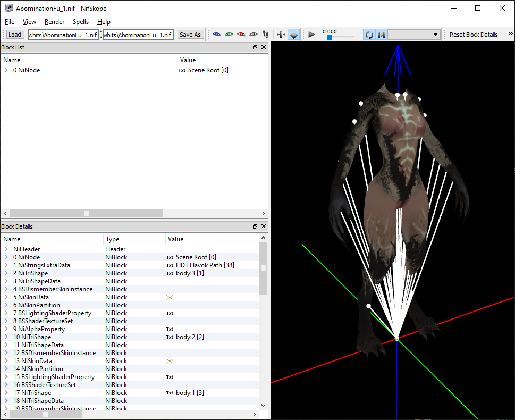Close the Block Details panel

point(264,226)
